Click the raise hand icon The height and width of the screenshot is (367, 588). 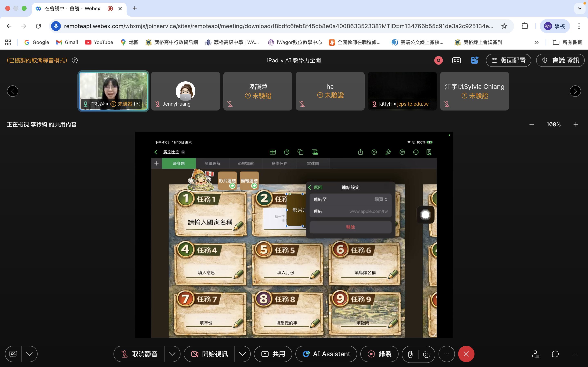(410, 354)
